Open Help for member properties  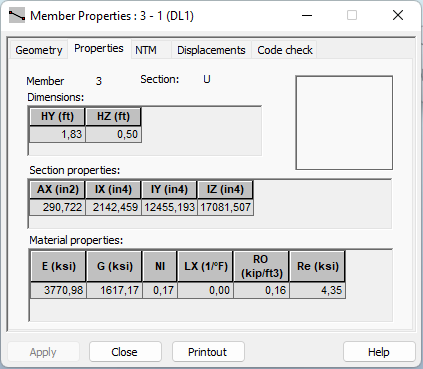coord(379,352)
